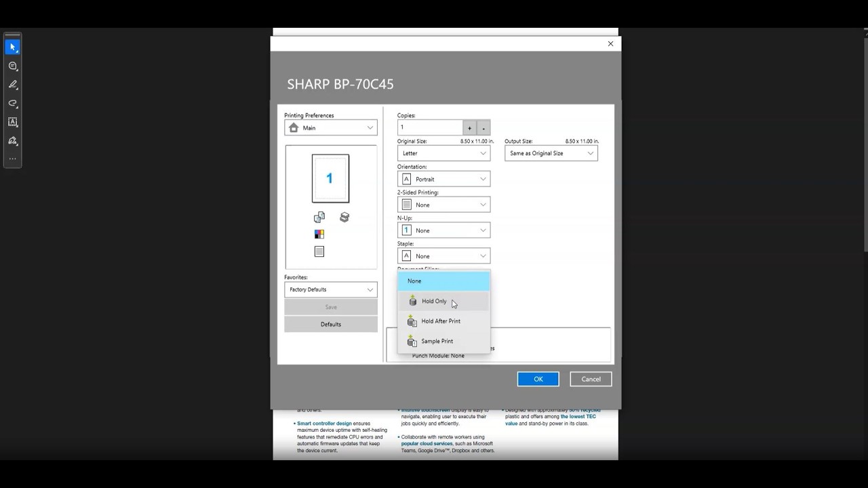
Task: Click the page 1 preview thumbnail
Action: point(330,178)
